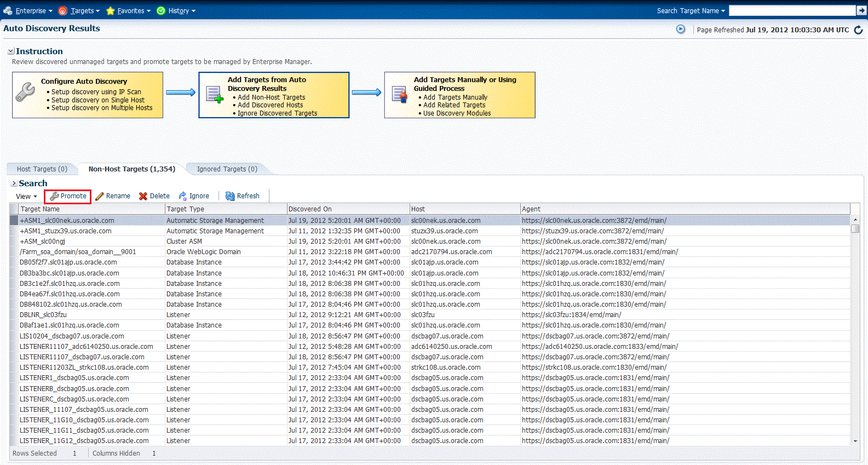Viewport: 868px width, 465px height.
Task: Select LIS10204_dscbag07.us.oracle.com row
Action: coord(430,336)
